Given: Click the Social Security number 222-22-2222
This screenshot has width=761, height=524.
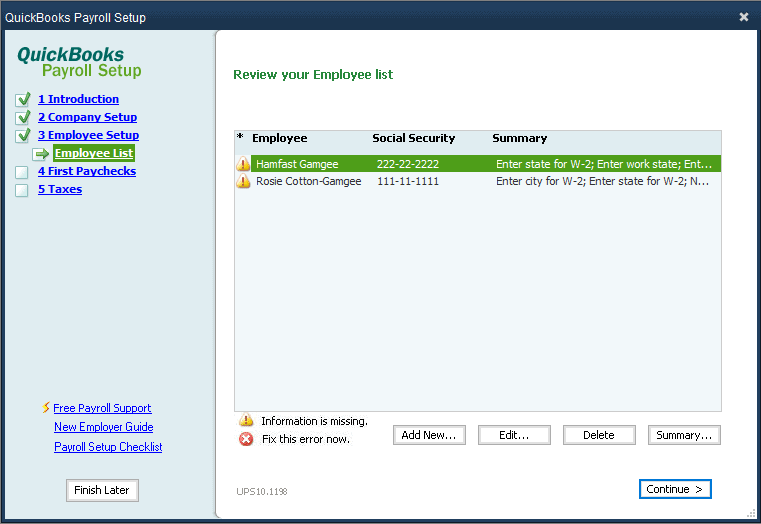Looking at the screenshot, I should pyautogui.click(x=408, y=164).
